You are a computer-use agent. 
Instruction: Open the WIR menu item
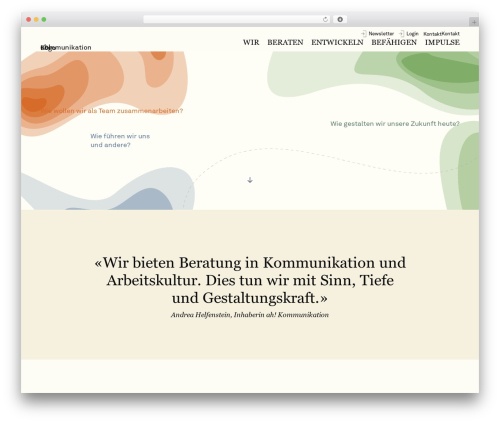pyautogui.click(x=251, y=42)
